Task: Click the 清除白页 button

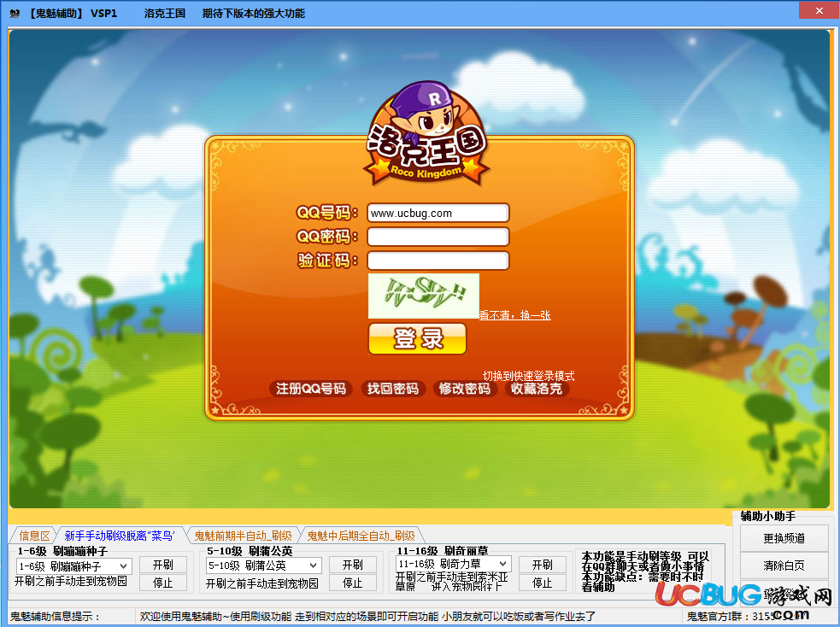Action: click(x=784, y=565)
